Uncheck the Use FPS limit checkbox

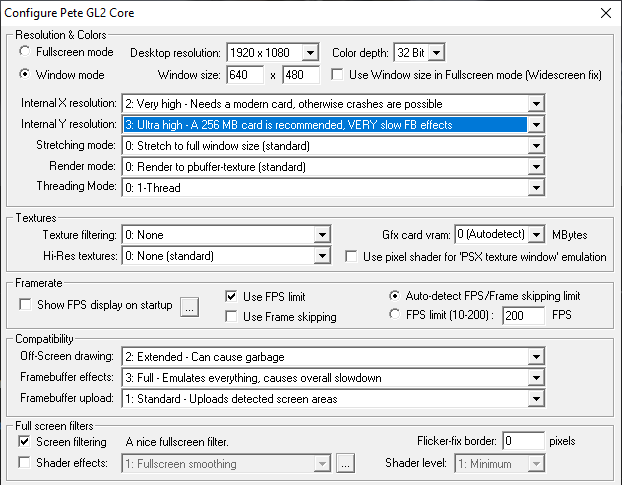click(231, 296)
